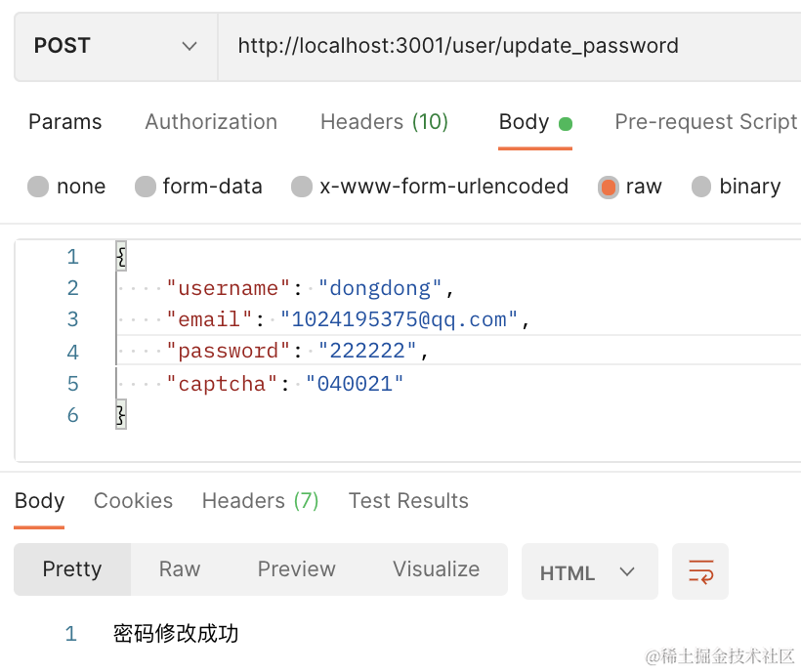
Task: Open the response Cookies tab
Action: [x=133, y=501]
